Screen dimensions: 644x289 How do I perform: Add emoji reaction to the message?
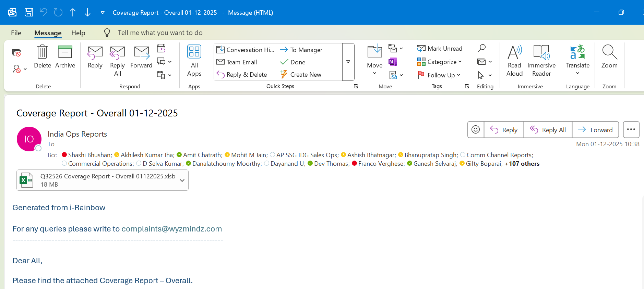(x=476, y=129)
